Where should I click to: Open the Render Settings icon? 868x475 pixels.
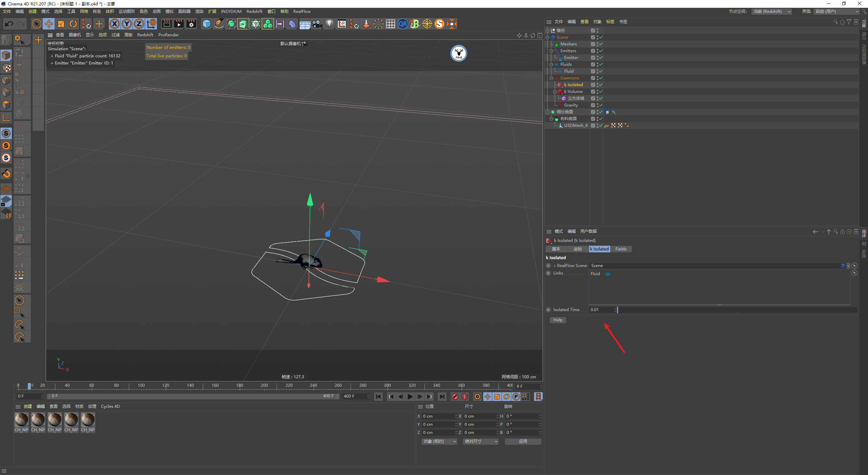coord(191,24)
